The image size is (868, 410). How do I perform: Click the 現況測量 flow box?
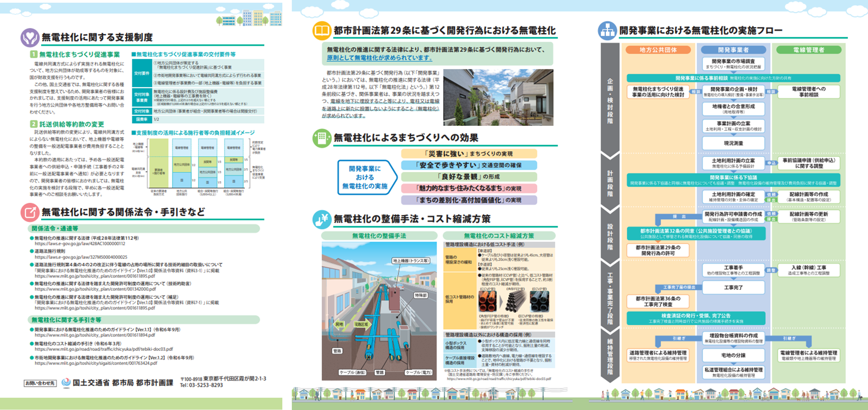click(733, 143)
